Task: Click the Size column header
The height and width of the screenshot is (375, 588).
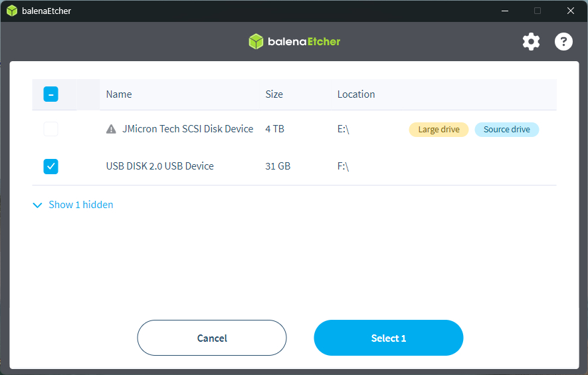Action: click(274, 94)
